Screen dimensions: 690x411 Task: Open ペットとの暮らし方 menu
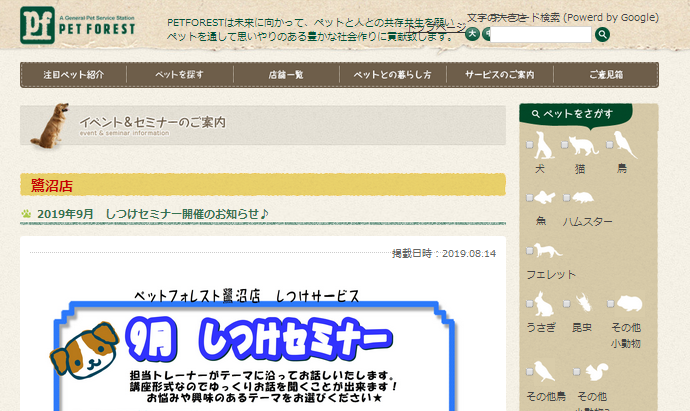393,75
